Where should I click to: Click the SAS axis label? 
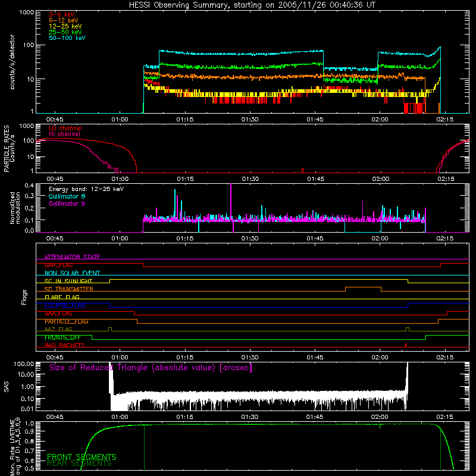tap(6, 387)
